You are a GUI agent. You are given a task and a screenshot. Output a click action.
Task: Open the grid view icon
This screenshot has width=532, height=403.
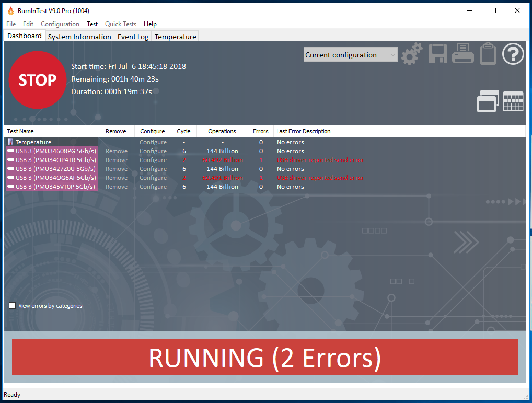click(513, 101)
